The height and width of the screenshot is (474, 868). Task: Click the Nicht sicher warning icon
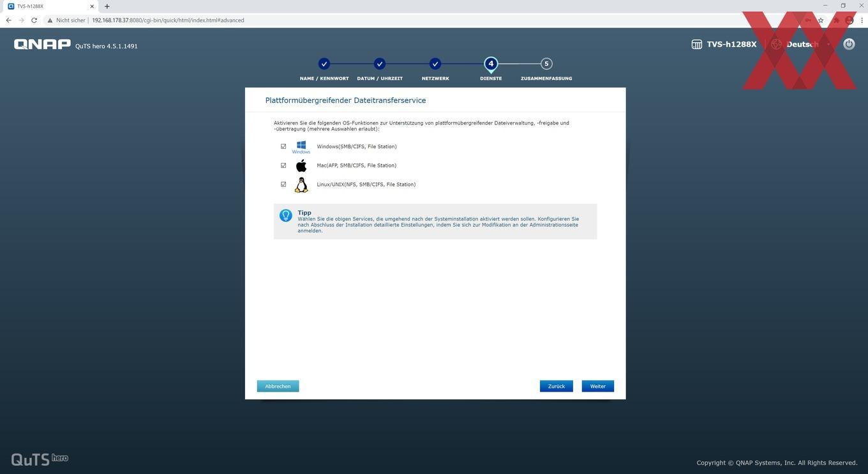click(50, 20)
